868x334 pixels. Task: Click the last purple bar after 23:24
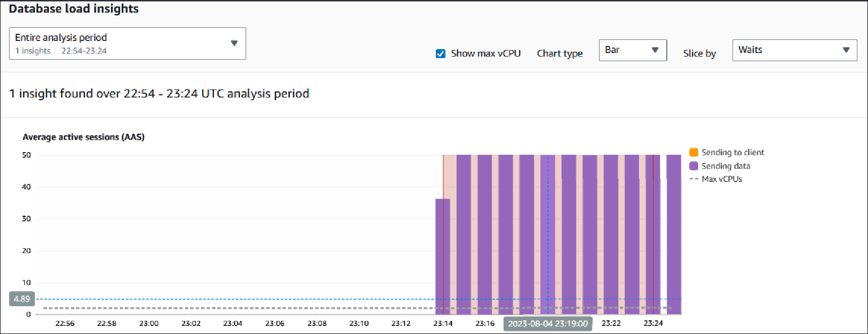pos(674,232)
